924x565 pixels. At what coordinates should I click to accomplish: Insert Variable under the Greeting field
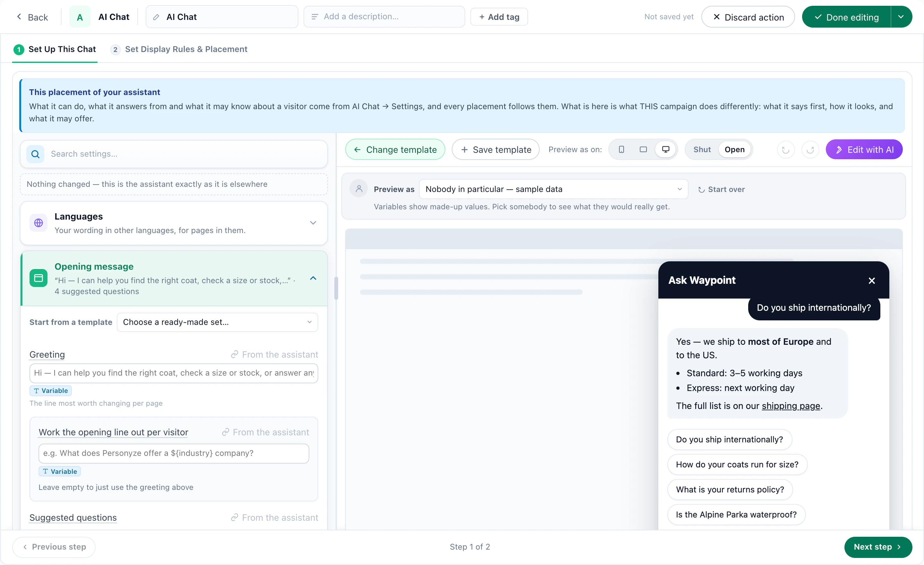(51, 391)
